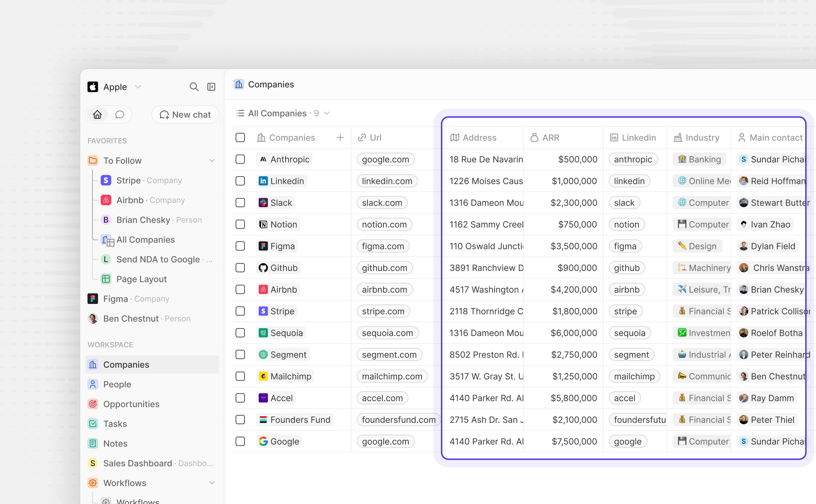The height and width of the screenshot is (504, 816).
Task: Click the Companies building icon in page header
Action: [239, 84]
